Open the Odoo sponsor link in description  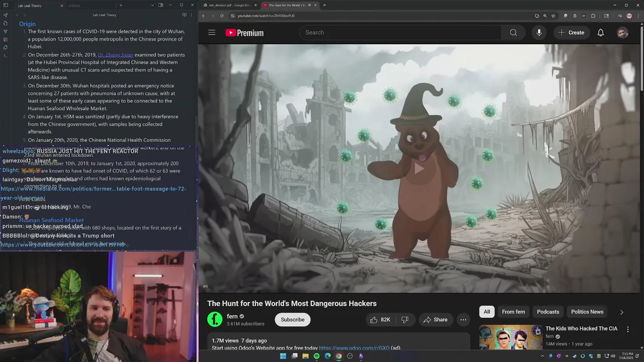(x=354, y=348)
